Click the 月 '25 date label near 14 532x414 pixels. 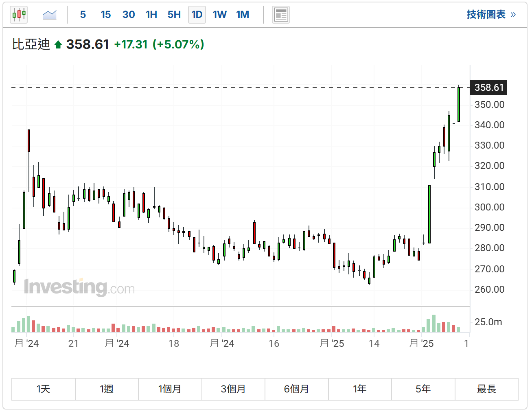coord(332,344)
